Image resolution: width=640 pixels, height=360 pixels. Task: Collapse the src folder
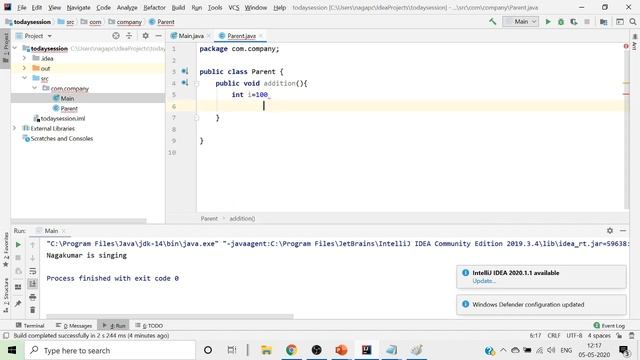24,78
